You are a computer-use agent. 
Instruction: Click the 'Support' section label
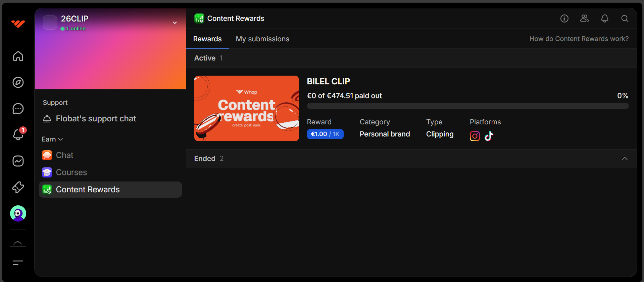(x=55, y=103)
